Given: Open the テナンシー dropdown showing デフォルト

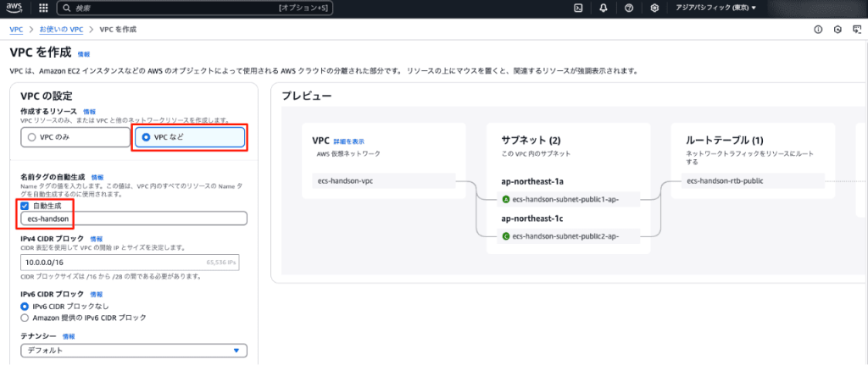Looking at the screenshot, I should click(133, 351).
